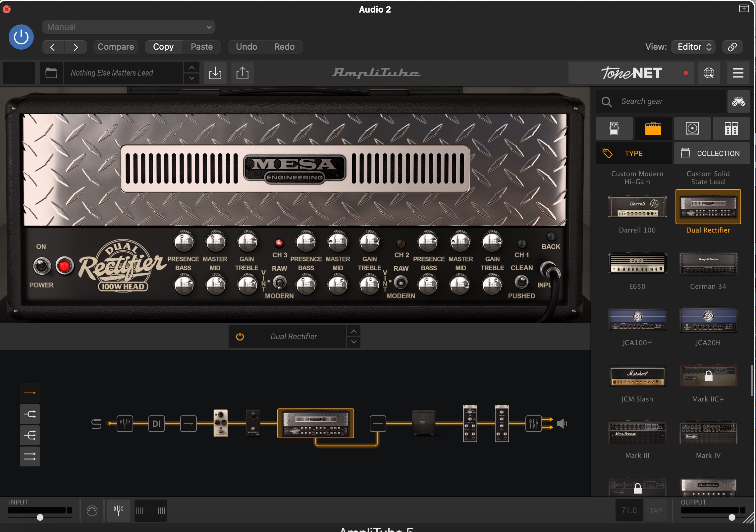Flip the amp ON standby toggle switch
This screenshot has width=756, height=532.
(x=42, y=266)
